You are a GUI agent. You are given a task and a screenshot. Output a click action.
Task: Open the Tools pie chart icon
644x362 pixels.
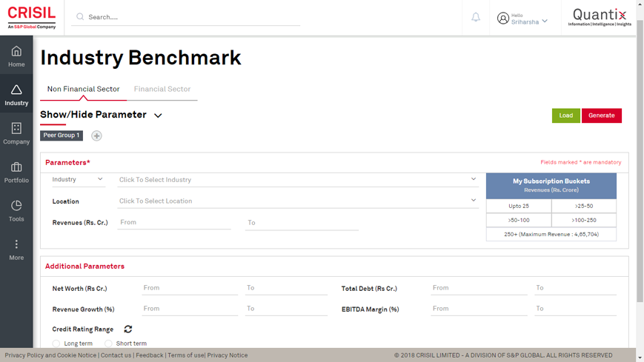pyautogui.click(x=16, y=206)
